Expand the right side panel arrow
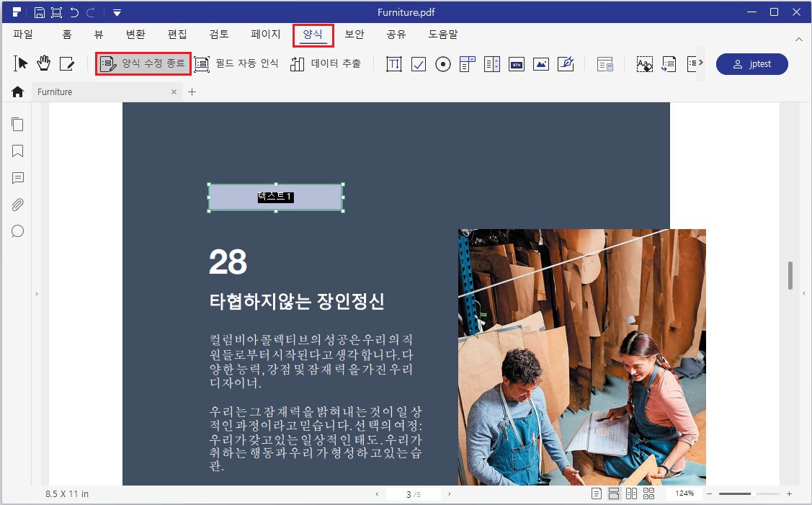The image size is (812, 505). [803, 294]
